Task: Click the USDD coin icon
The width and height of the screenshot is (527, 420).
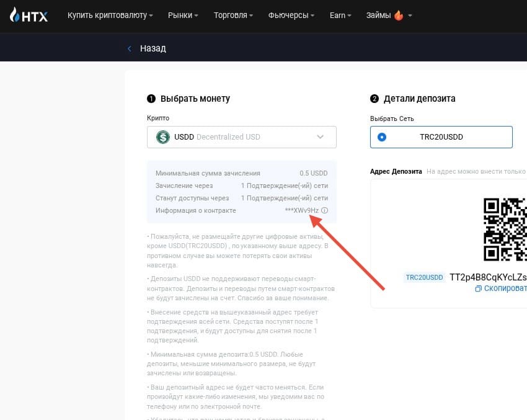Action: click(x=163, y=137)
